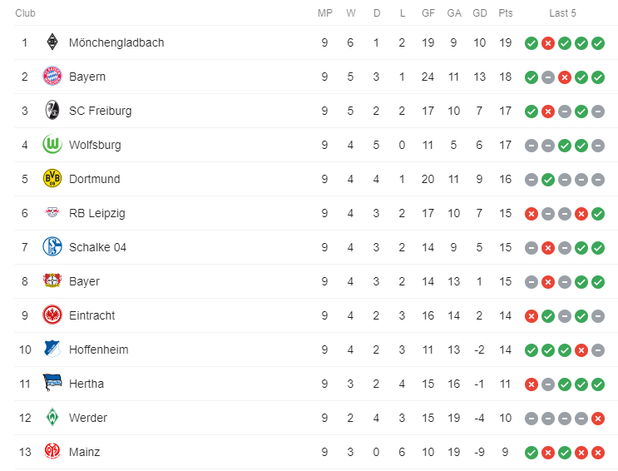Image resolution: width=618 pixels, height=471 pixels.
Task: Click the Bayern club logo
Action: [52, 77]
